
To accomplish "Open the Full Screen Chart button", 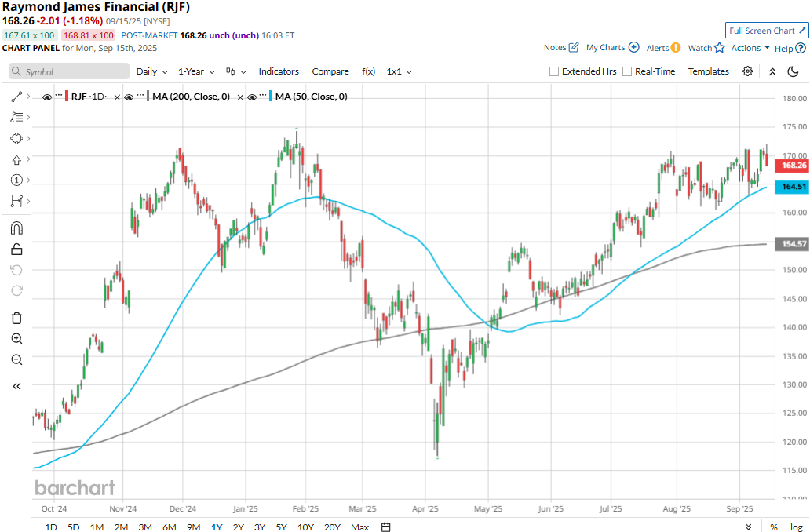I will click(767, 31).
